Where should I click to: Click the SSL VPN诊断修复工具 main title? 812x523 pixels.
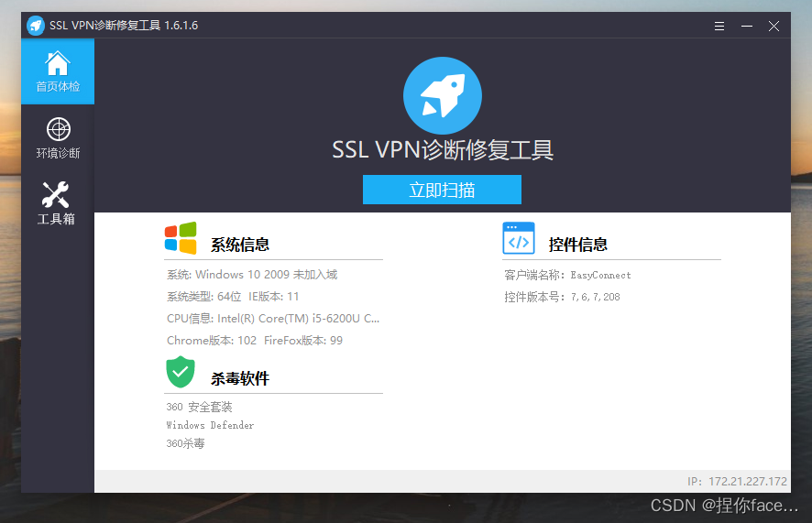pos(443,150)
